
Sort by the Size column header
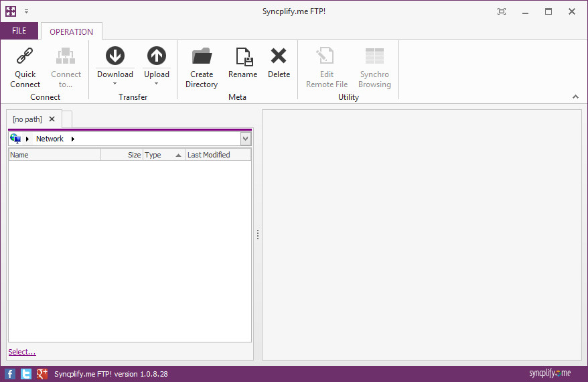[x=122, y=155]
